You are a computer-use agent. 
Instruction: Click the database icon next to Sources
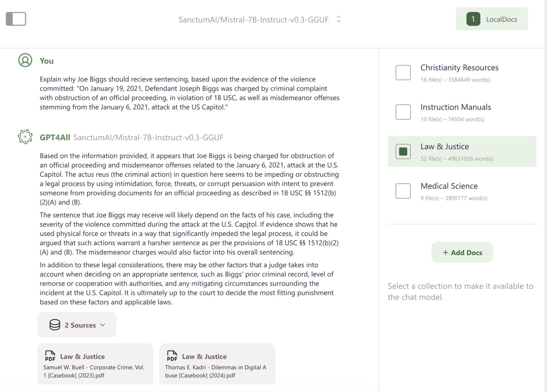[x=55, y=325]
